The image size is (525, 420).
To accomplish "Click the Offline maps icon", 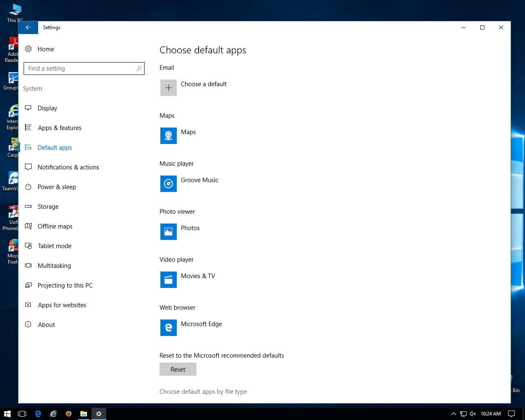I will click(x=28, y=226).
